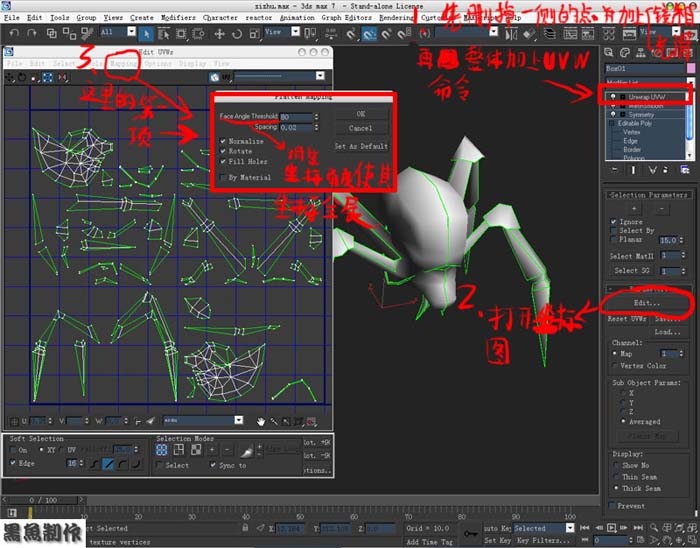
Task: Click Set As Default button
Action: pyautogui.click(x=361, y=146)
